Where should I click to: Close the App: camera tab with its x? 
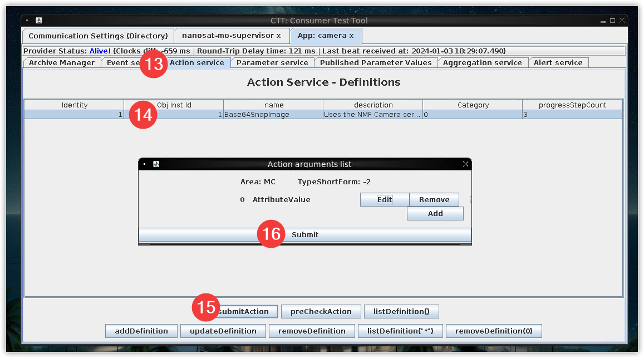[x=351, y=36]
